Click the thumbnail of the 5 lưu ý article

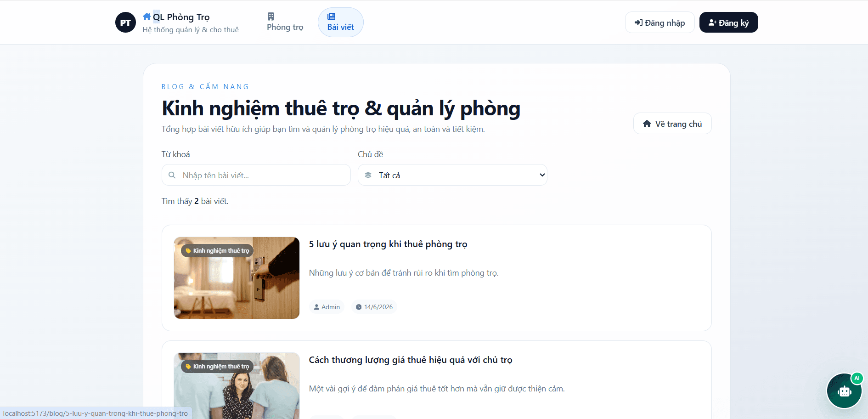tap(237, 278)
